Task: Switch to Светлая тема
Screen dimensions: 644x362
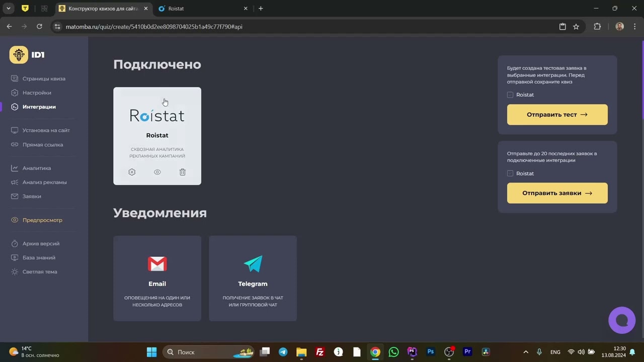Action: coord(40,271)
